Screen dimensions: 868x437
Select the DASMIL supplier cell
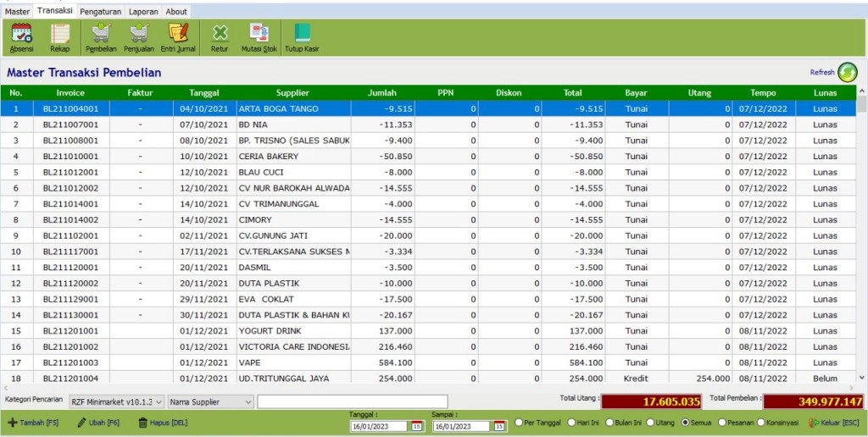tap(293, 267)
